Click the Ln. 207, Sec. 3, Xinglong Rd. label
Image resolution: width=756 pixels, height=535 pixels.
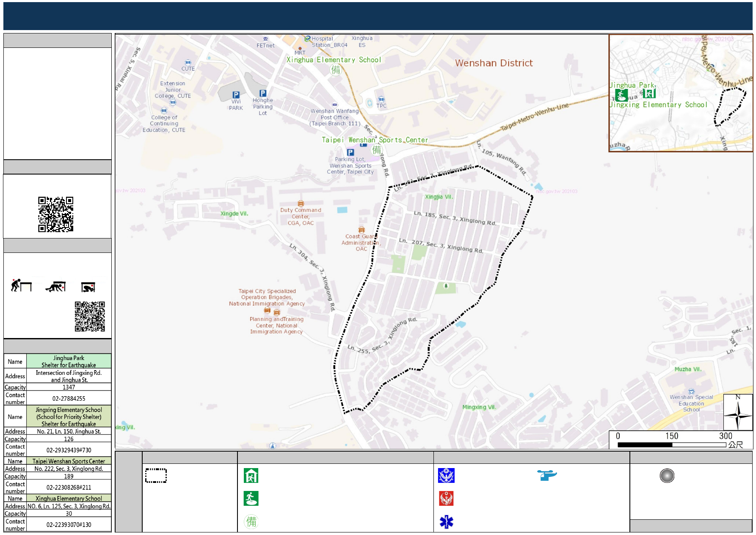pyautogui.click(x=441, y=246)
